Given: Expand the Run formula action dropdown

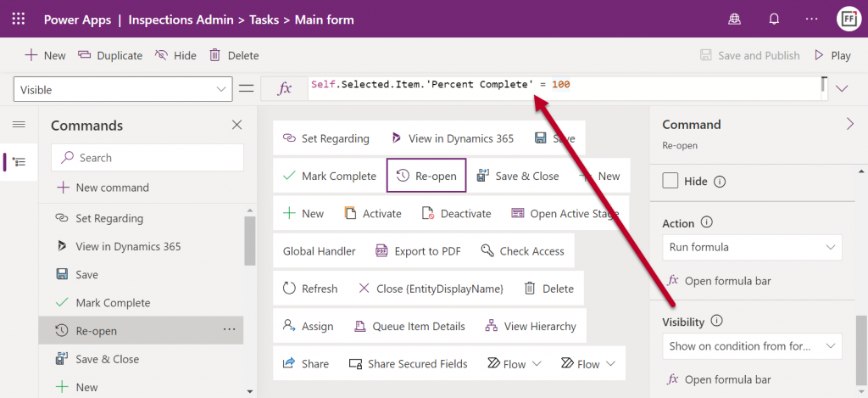Looking at the screenshot, I should [x=752, y=247].
